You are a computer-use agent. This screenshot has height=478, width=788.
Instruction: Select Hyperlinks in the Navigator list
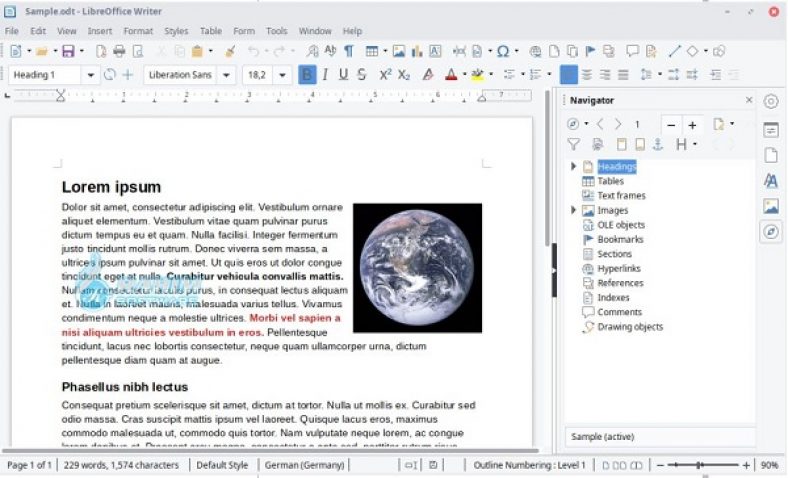(x=619, y=269)
